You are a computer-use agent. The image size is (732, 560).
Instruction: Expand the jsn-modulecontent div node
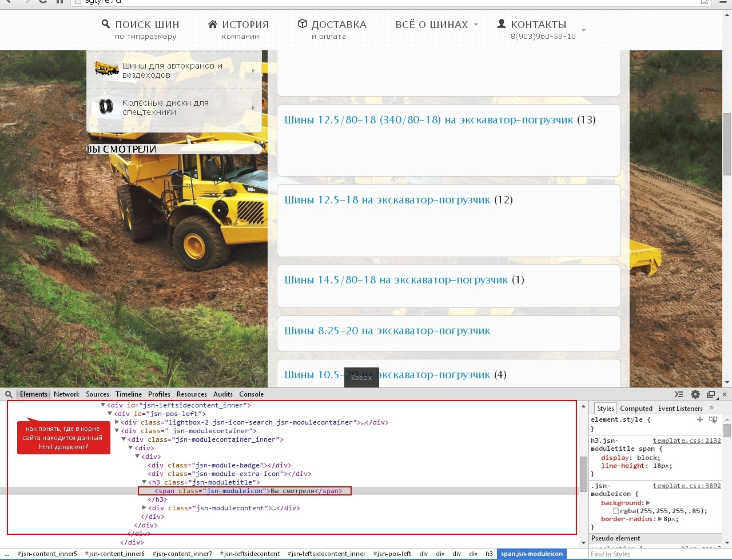[144, 508]
